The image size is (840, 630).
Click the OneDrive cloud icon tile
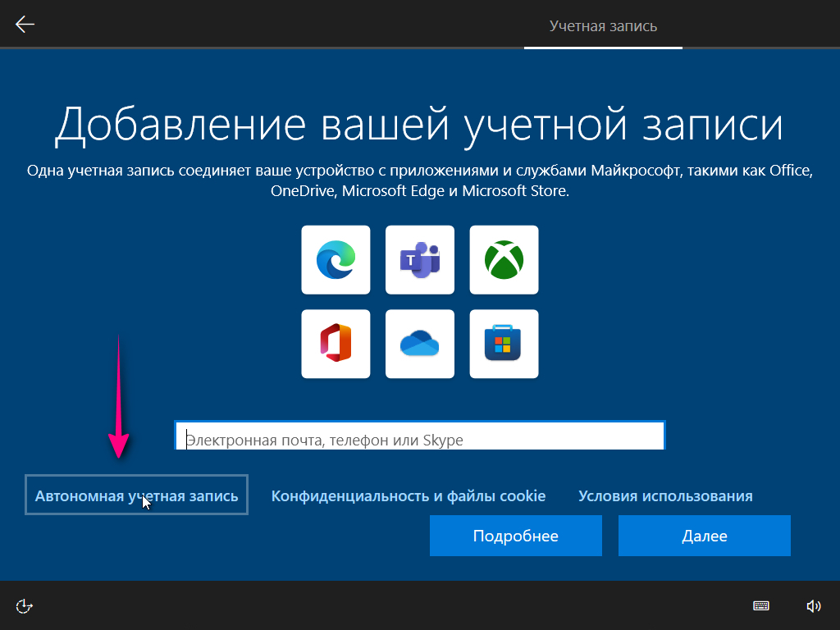click(419, 344)
